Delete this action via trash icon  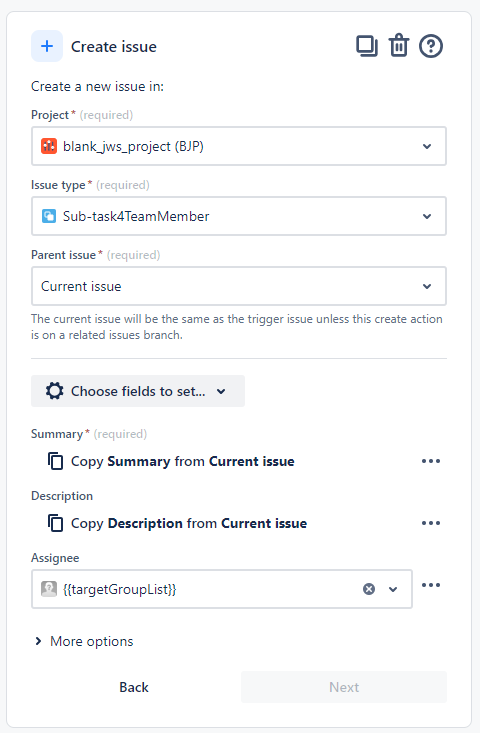tap(399, 46)
